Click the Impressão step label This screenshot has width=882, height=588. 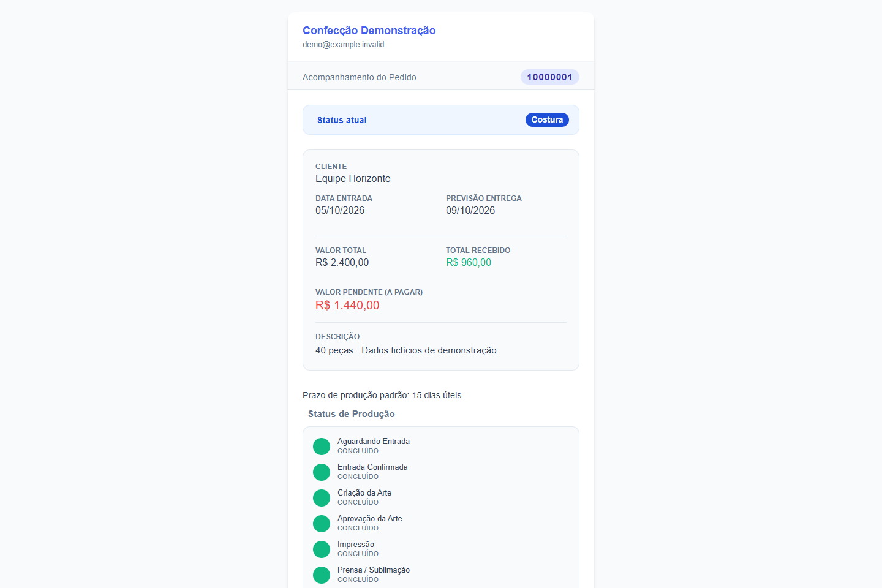(356, 544)
